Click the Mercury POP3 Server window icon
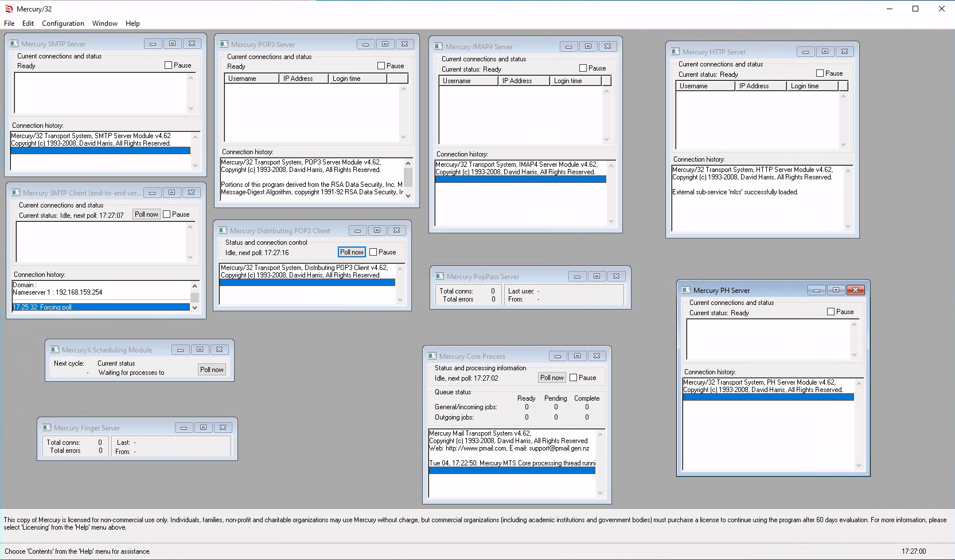This screenshot has height=560, width=955. tap(224, 44)
